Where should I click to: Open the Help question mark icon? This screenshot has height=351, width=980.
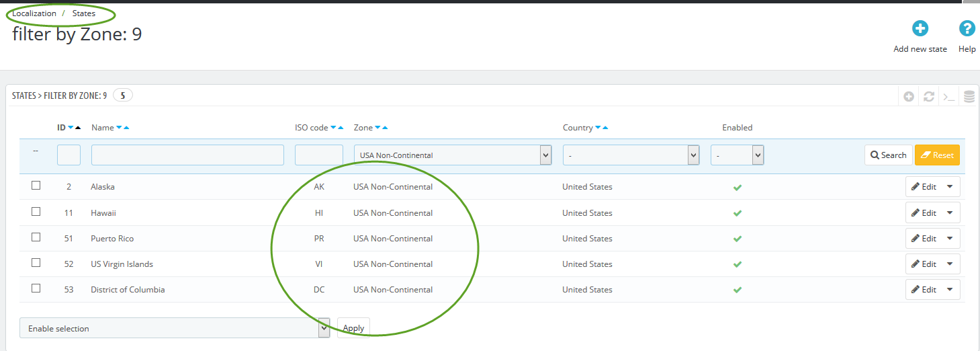tap(967, 29)
